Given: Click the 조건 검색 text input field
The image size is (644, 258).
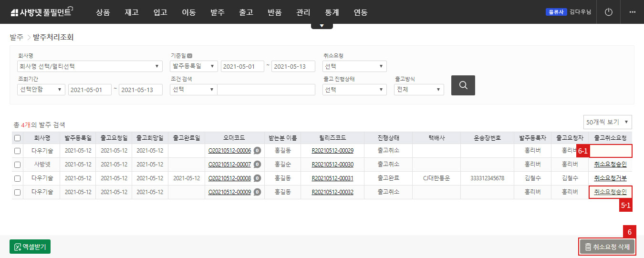Looking at the screenshot, I should [266, 90].
